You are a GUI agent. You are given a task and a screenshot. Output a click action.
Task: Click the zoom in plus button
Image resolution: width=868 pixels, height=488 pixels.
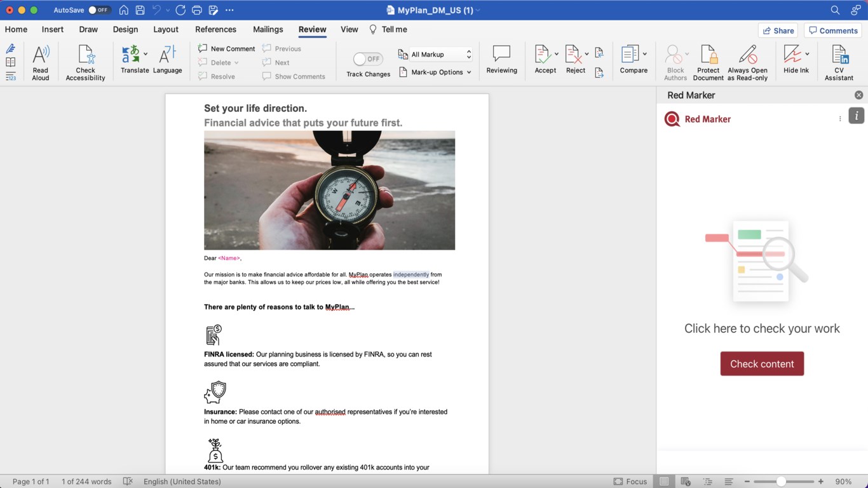(821, 482)
